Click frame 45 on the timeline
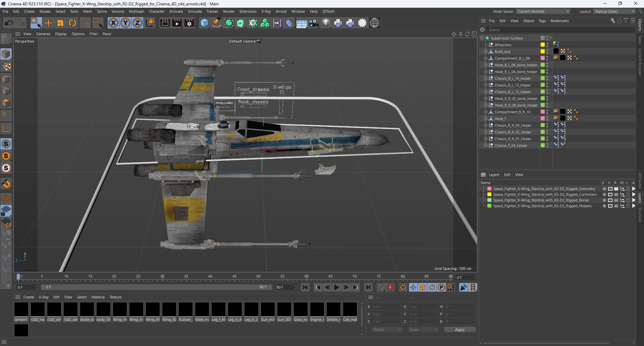 (x=234, y=277)
